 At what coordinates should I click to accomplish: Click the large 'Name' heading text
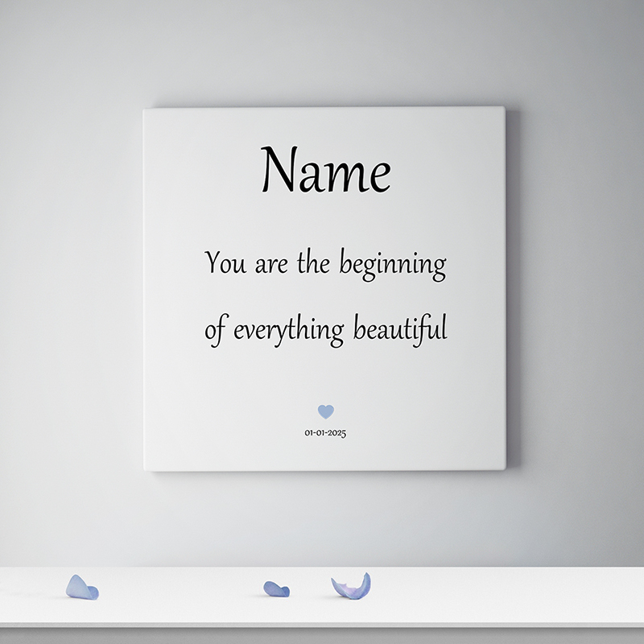tap(325, 171)
